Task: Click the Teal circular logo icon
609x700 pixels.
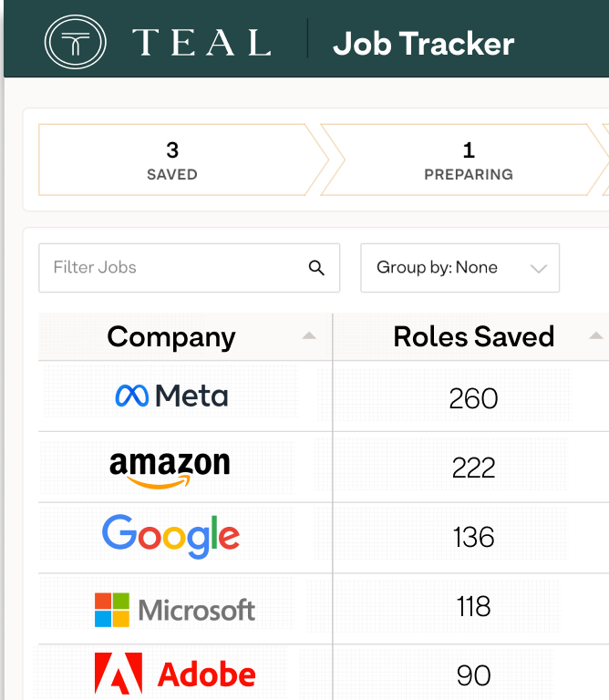Action: 75,42
